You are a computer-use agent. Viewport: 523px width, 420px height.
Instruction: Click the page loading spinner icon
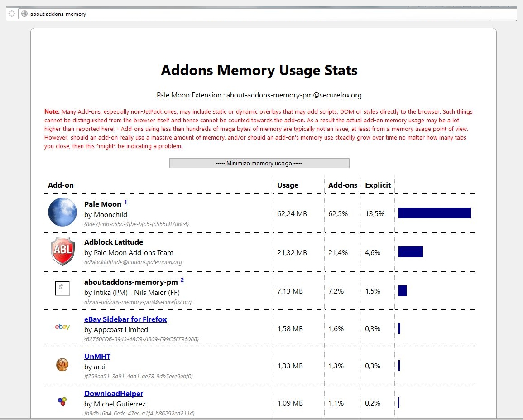tap(12, 14)
